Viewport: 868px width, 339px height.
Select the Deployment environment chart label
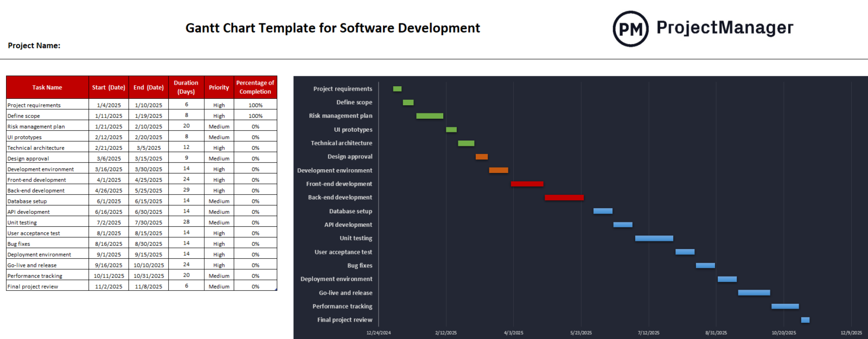[x=336, y=279]
